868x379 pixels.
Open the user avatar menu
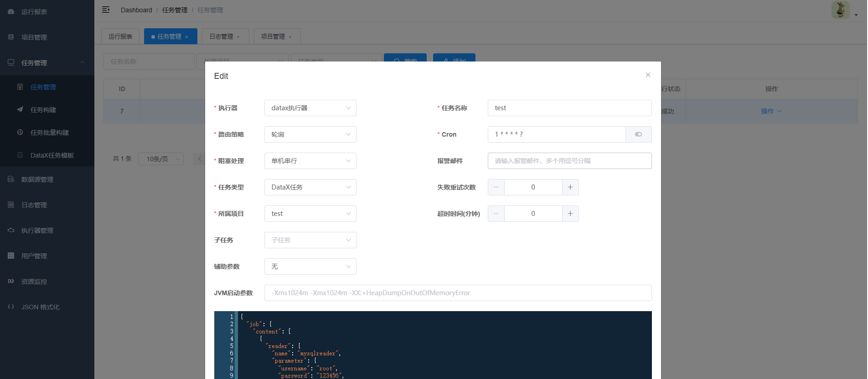pos(844,10)
